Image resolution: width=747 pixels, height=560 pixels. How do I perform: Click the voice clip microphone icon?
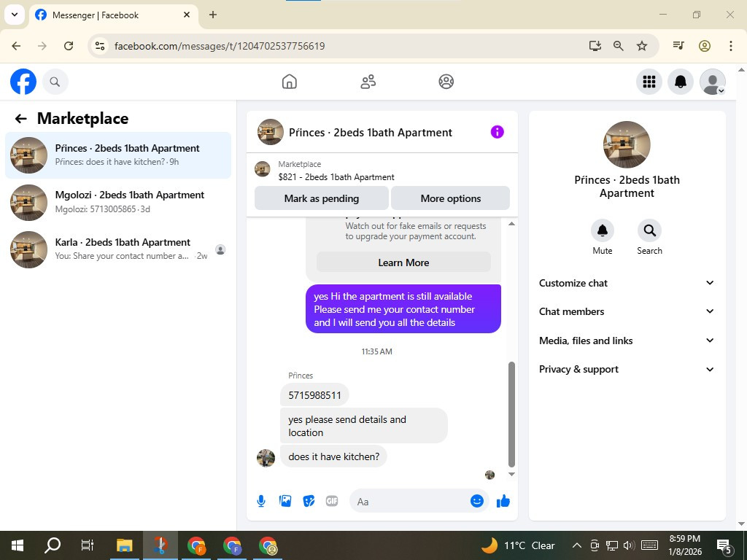pos(261,501)
